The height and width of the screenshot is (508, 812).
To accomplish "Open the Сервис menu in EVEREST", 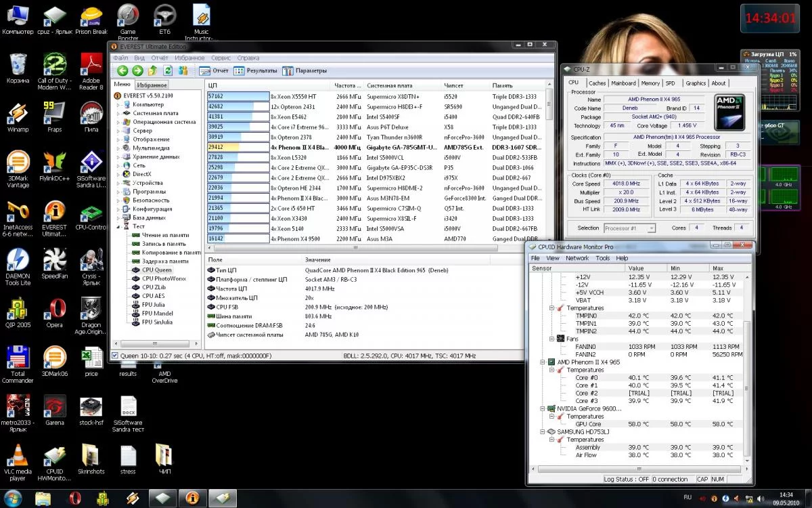I will coord(221,58).
